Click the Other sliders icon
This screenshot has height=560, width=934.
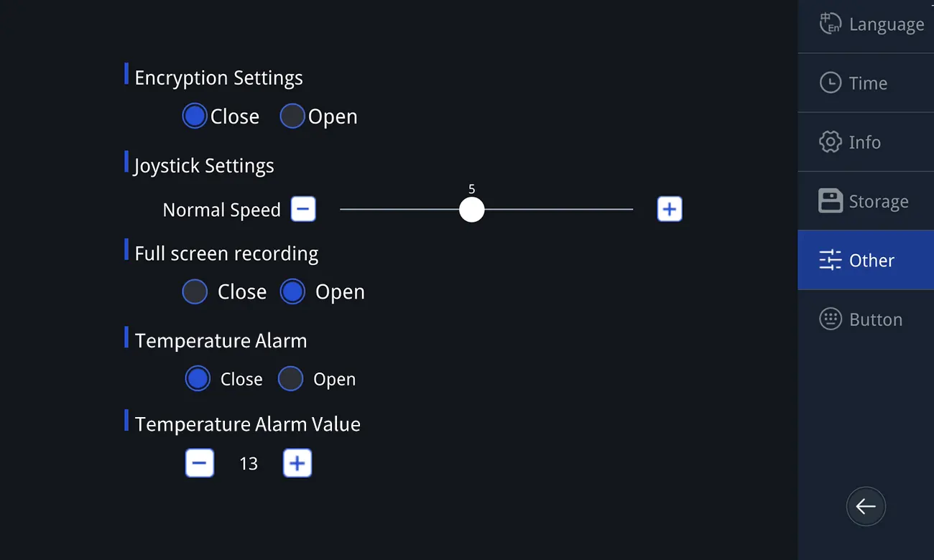coord(831,260)
